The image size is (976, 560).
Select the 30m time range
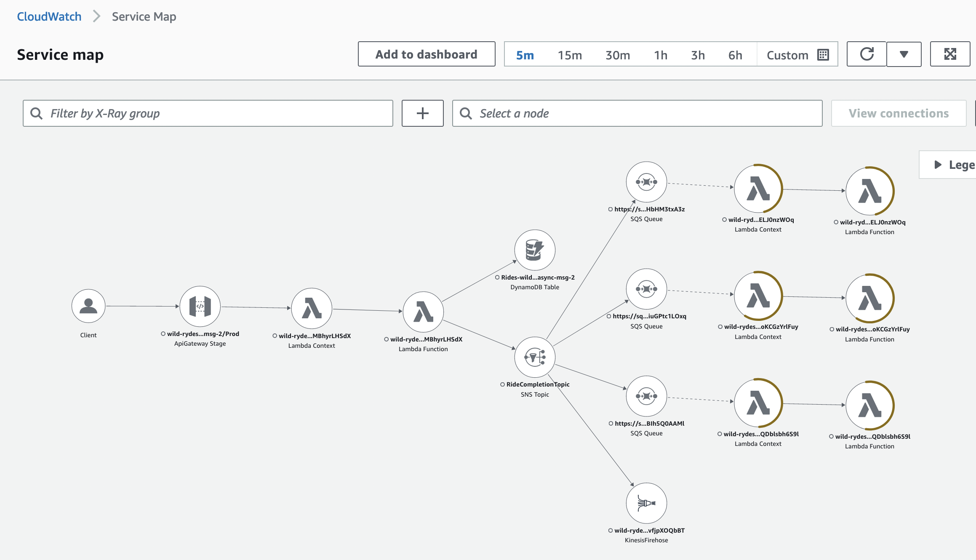618,55
